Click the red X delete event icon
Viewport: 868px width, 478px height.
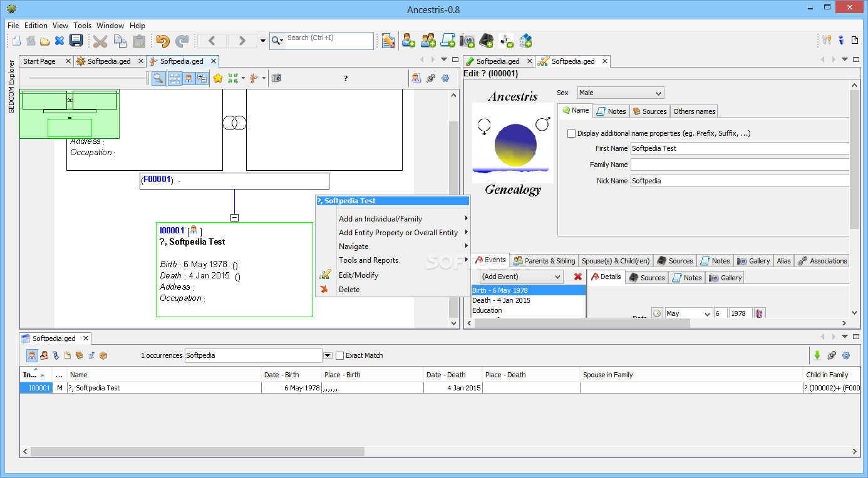578,277
